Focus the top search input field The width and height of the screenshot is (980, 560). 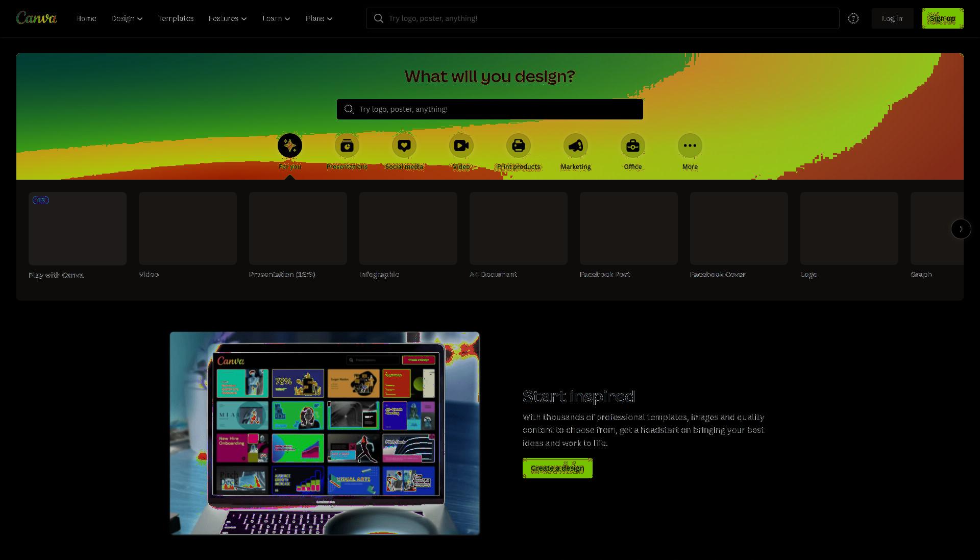tap(602, 18)
